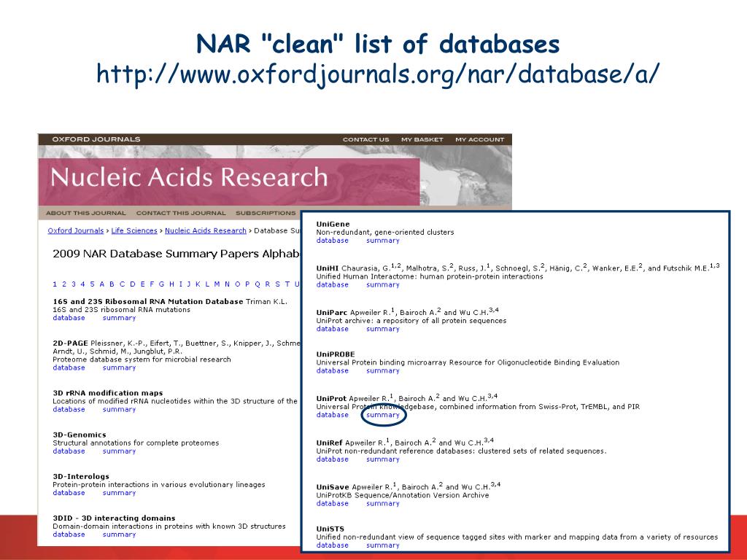The image size is (747, 560).
Task: Select text 'Proteome database system for microbial research'
Action: pos(142,359)
